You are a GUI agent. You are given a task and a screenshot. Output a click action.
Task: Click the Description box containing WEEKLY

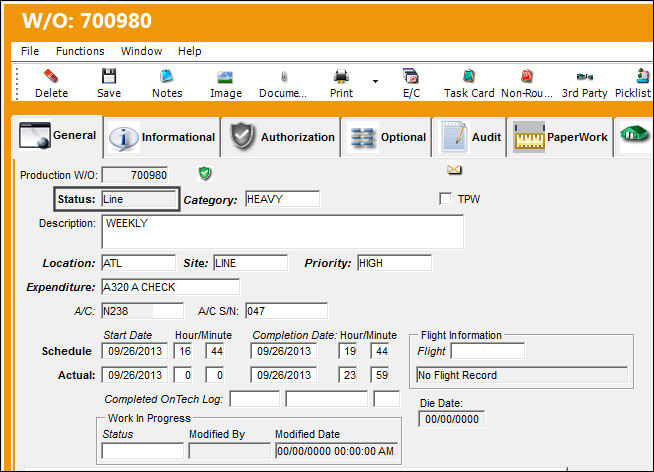(282, 231)
